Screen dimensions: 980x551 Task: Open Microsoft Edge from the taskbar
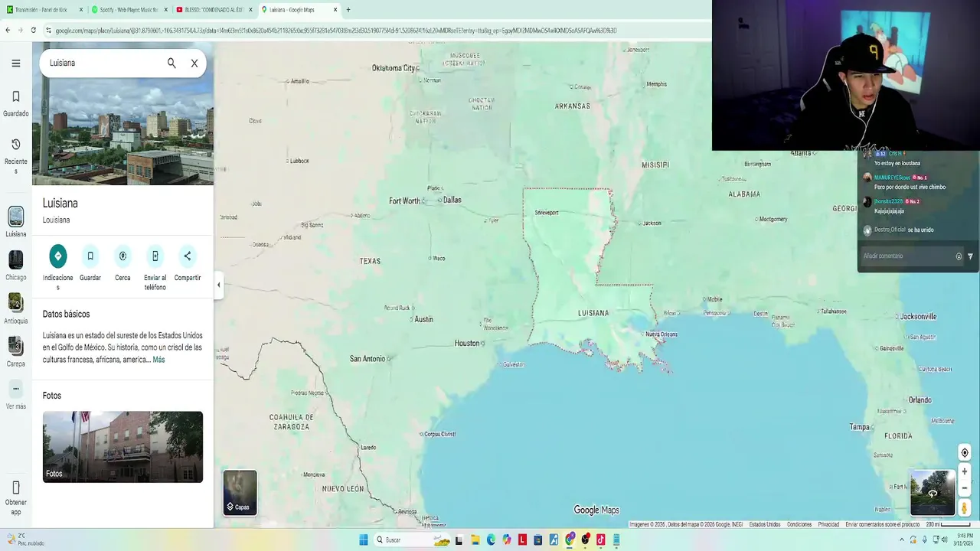[x=491, y=540]
